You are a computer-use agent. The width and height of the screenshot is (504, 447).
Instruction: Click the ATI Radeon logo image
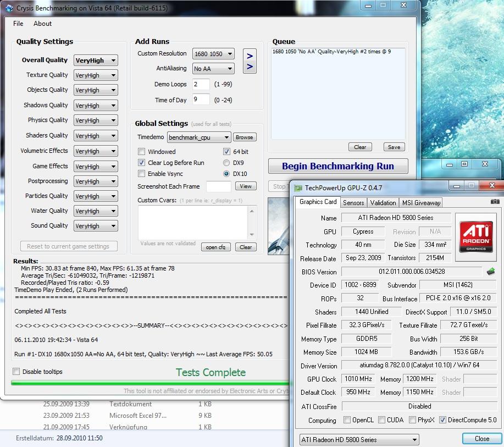476,236
